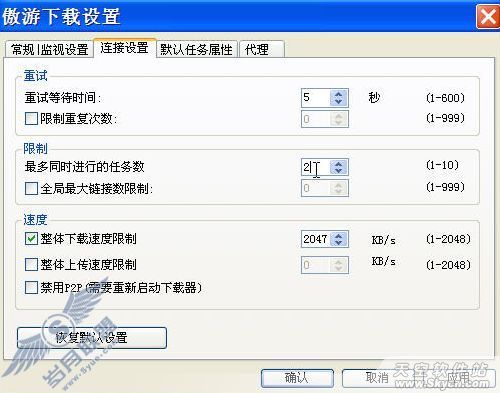This screenshot has height=393, width=500.
Task: Click the 取消 button
Action: click(377, 378)
